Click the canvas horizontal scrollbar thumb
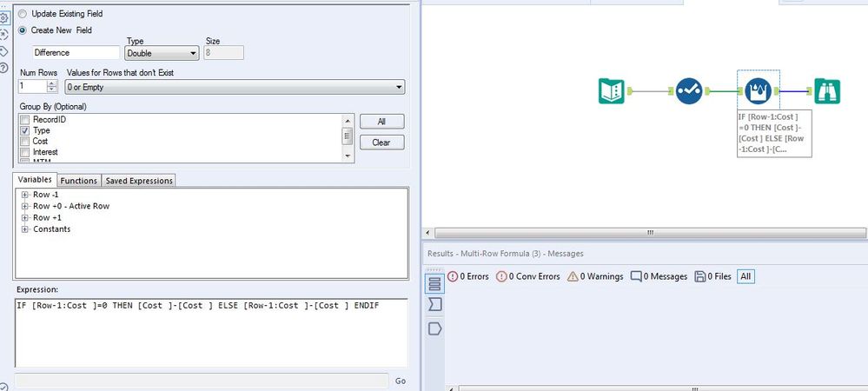 pyautogui.click(x=650, y=233)
